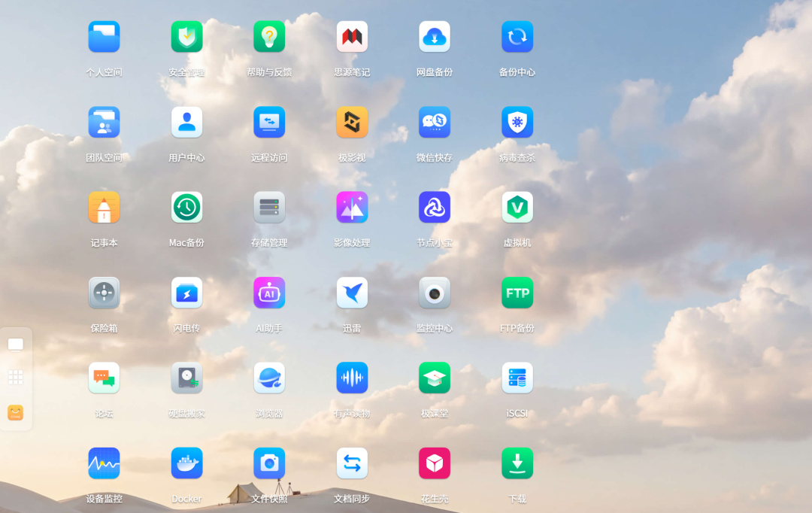Launch 网盘备份 cloud backup
Screen dimensions: 812x513
click(435, 37)
